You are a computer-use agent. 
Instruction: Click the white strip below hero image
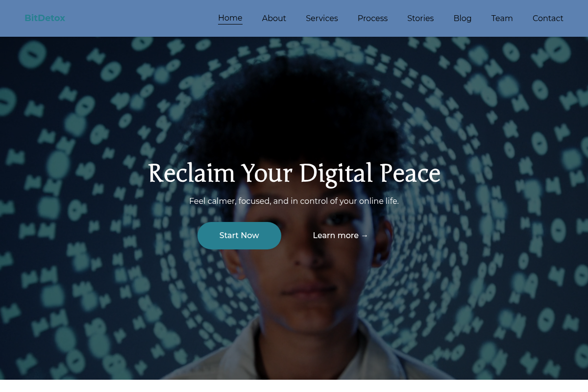coord(294,386)
